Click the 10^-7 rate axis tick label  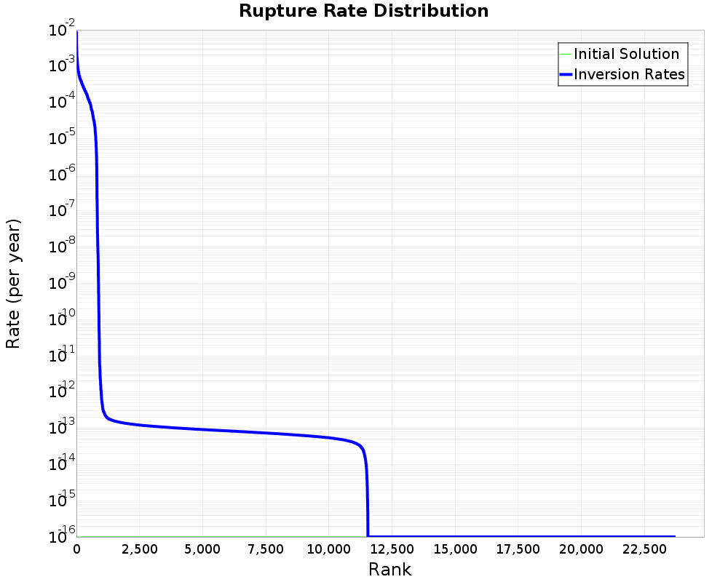(x=61, y=210)
